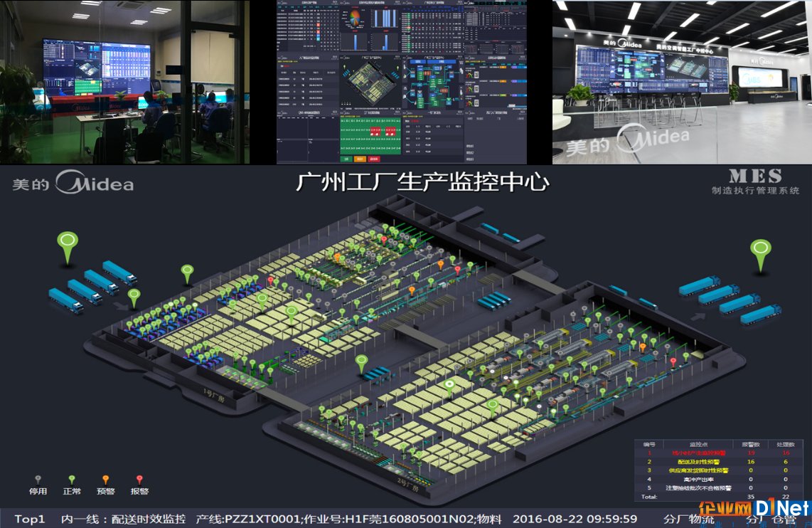
Task: Click the 2016-08-22 09:59:59 timestamp
Action: click(x=575, y=519)
